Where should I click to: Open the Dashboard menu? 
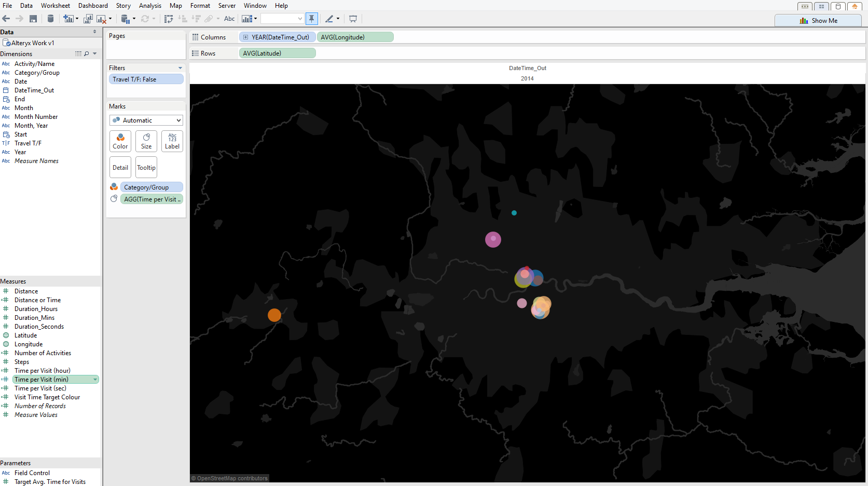(x=93, y=6)
